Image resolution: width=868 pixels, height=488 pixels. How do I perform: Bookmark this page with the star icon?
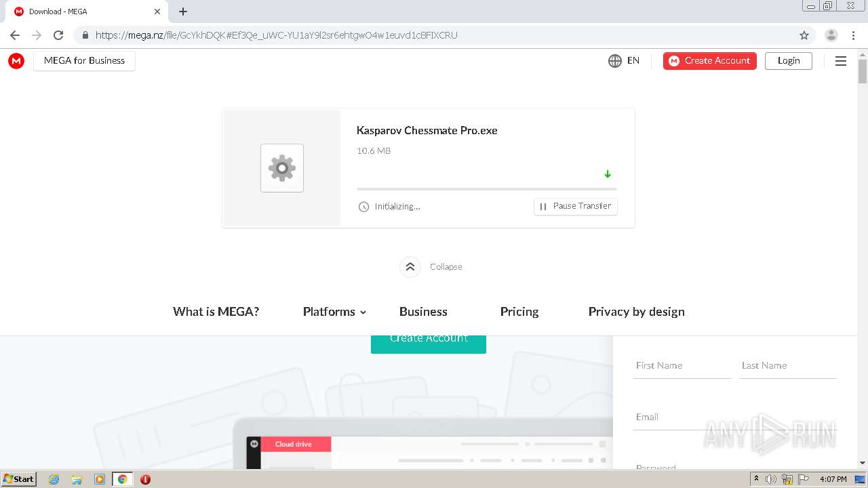804,35
